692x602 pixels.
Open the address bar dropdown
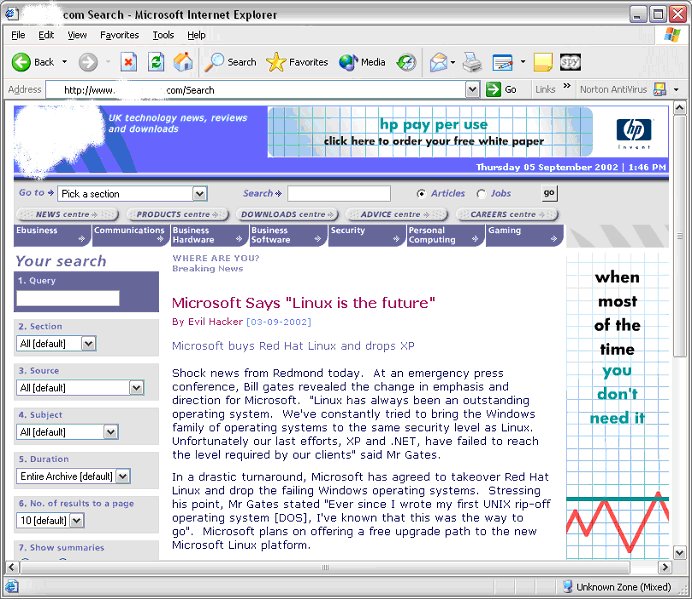coord(472,90)
